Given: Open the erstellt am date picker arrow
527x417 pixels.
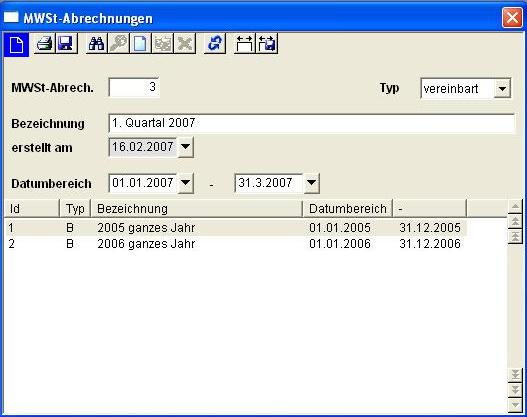Looking at the screenshot, I should [x=185, y=147].
